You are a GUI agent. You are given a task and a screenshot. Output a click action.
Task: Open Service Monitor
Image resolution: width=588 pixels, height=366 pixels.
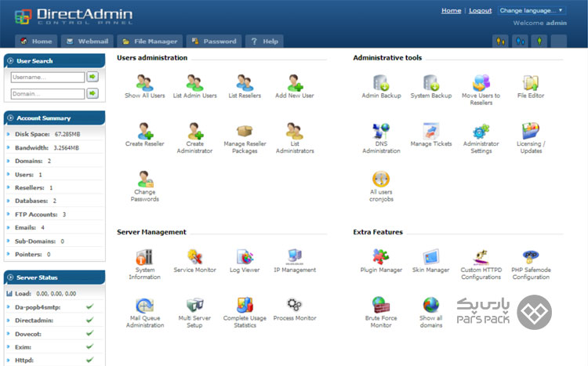click(194, 261)
